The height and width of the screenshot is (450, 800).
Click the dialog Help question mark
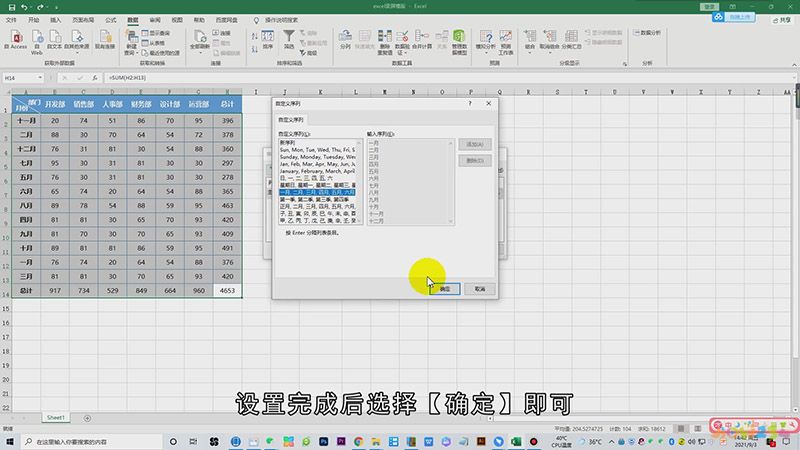click(x=470, y=103)
